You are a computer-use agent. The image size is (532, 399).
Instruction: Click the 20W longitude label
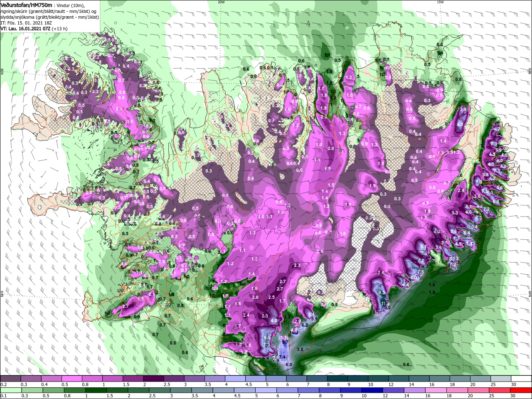pos(221,2)
